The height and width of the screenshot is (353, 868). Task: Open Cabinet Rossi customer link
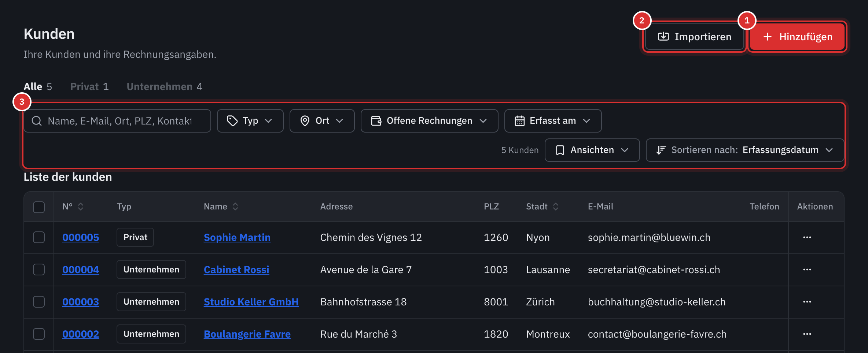[236, 270]
